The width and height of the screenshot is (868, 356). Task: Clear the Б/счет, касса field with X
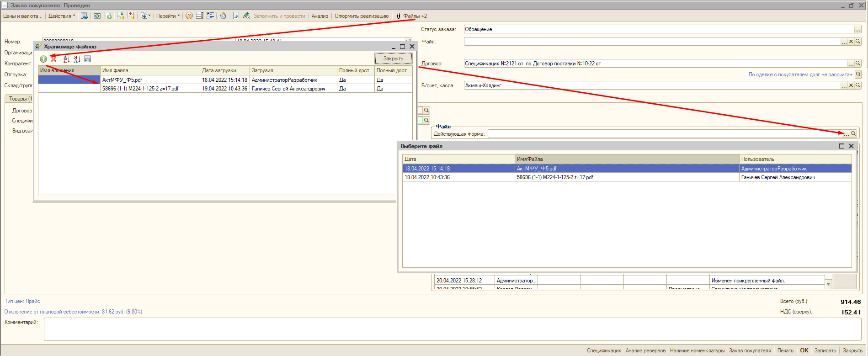click(851, 85)
